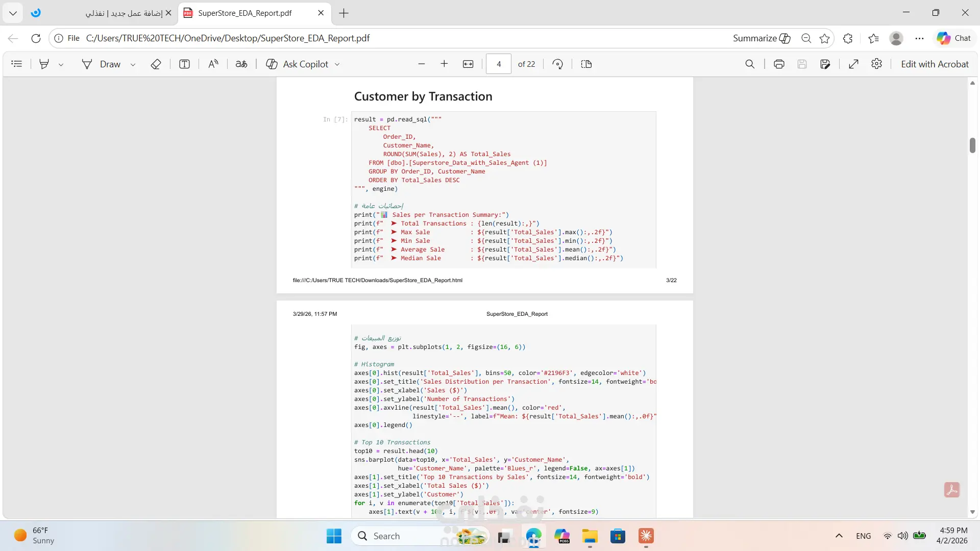Click the Summarize button in address bar

point(761,38)
